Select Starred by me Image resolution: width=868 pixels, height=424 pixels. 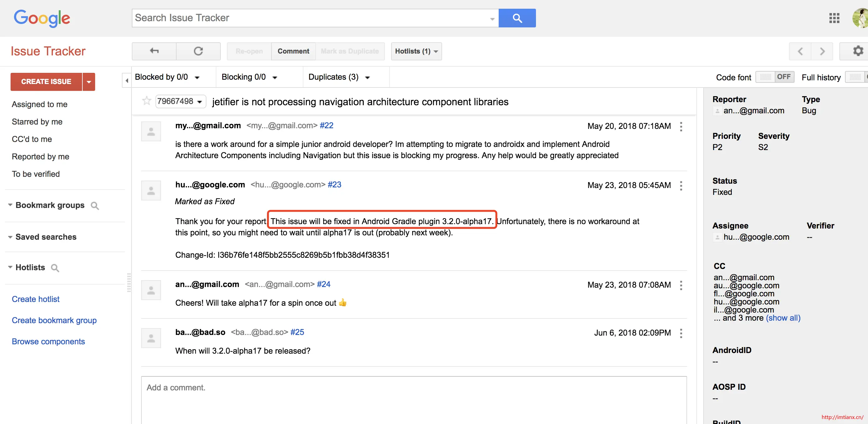37,122
